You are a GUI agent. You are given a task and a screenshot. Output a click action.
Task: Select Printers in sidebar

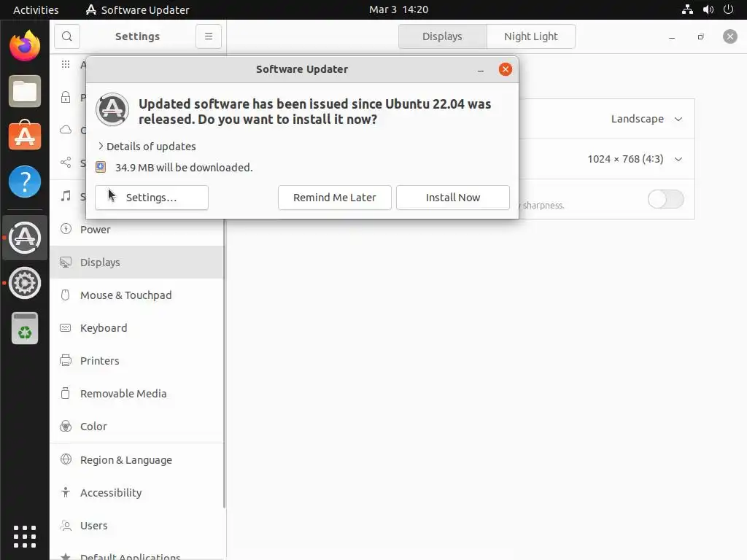coord(136,361)
